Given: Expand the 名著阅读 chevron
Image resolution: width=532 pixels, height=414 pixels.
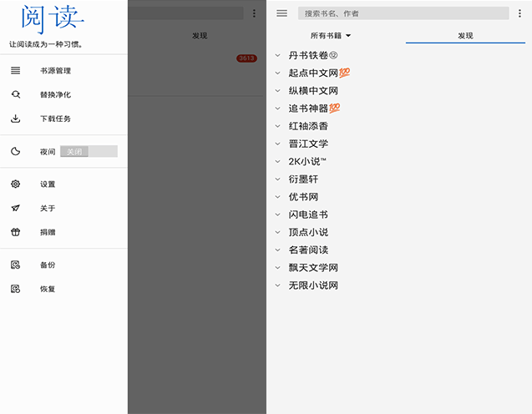Looking at the screenshot, I should tap(278, 250).
